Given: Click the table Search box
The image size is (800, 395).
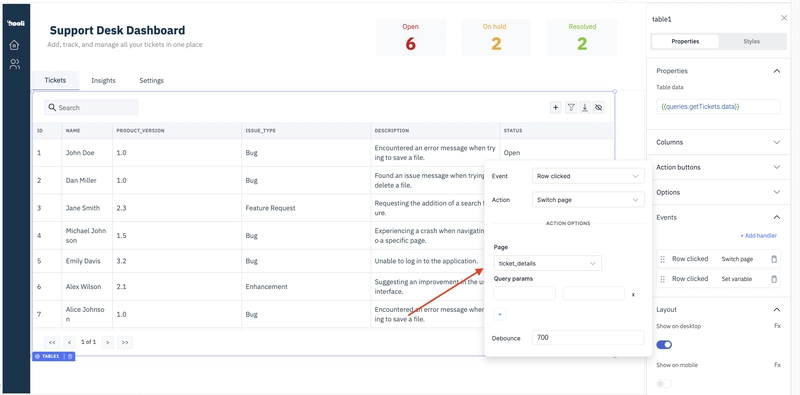Looking at the screenshot, I should [91, 108].
